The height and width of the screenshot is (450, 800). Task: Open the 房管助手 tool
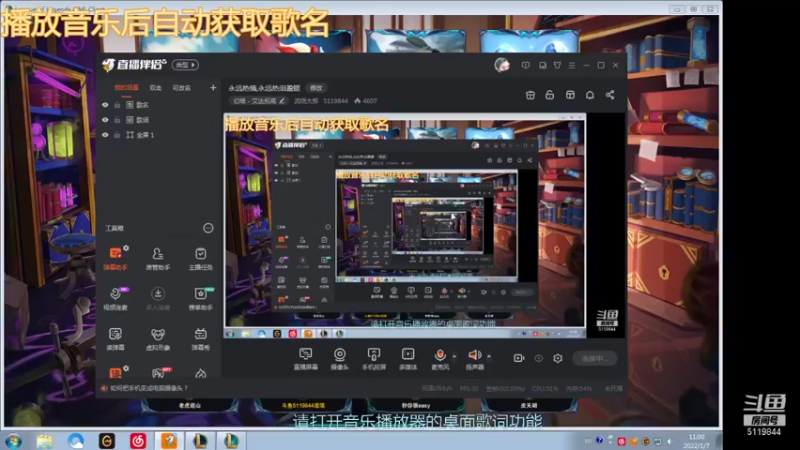(158, 258)
